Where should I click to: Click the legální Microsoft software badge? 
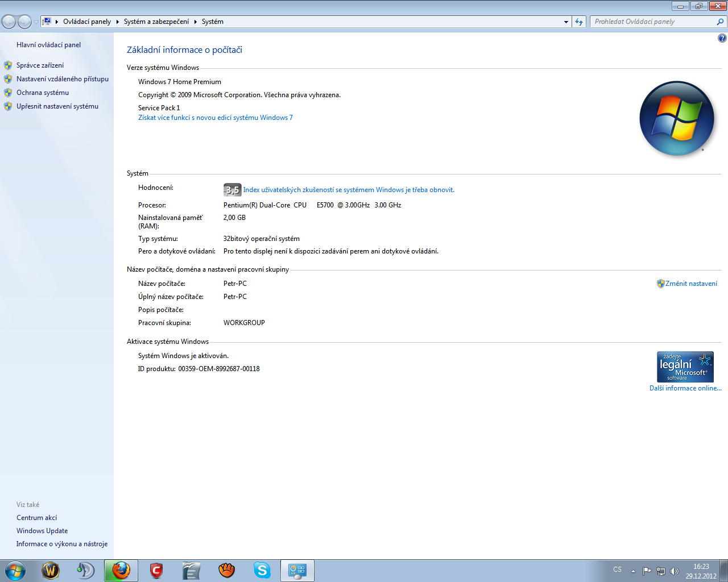[685, 367]
